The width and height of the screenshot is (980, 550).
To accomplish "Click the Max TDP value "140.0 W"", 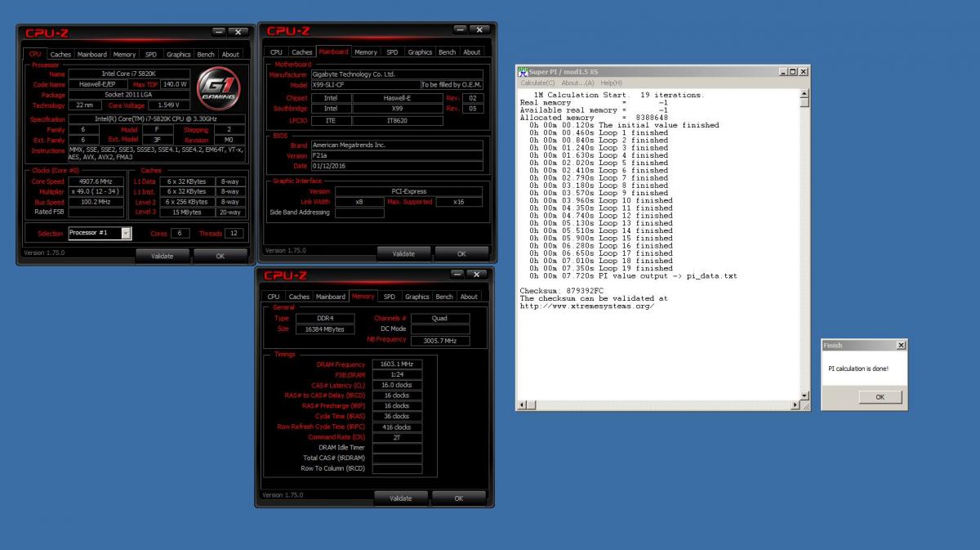I will [175, 84].
